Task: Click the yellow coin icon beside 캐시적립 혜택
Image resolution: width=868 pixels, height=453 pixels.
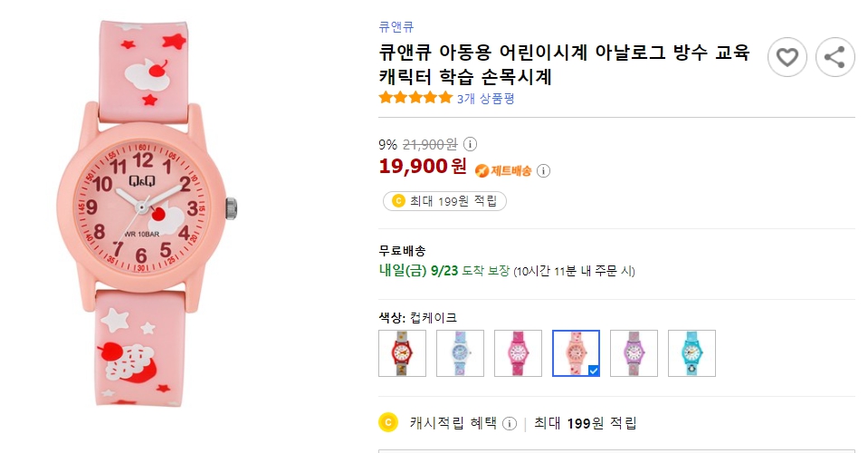Action: [388, 422]
